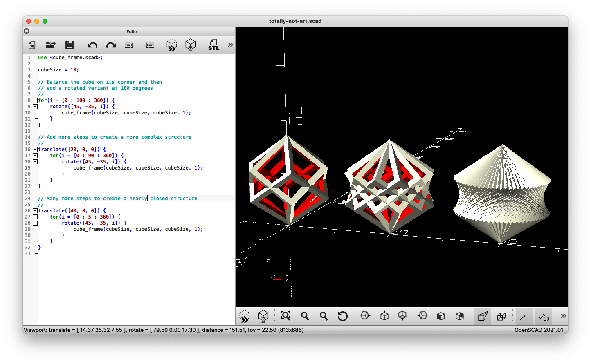The image size is (591, 364).
Task: Click Preview icon in the editor toolbar
Action: (172, 45)
